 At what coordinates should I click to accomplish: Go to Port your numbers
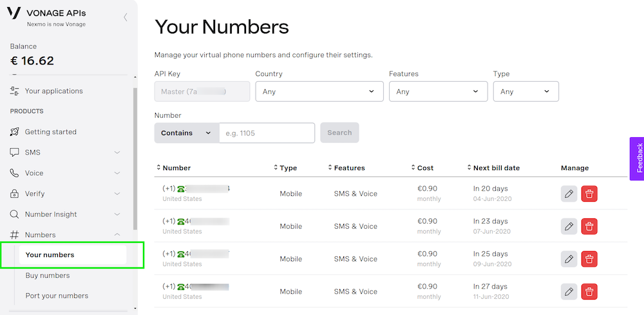(x=57, y=296)
